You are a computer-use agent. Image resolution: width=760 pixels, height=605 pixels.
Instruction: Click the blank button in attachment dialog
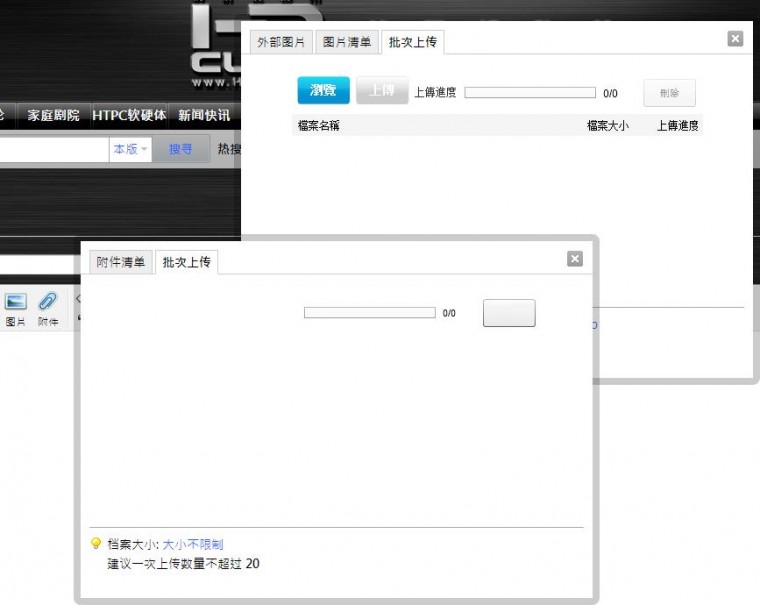(509, 313)
